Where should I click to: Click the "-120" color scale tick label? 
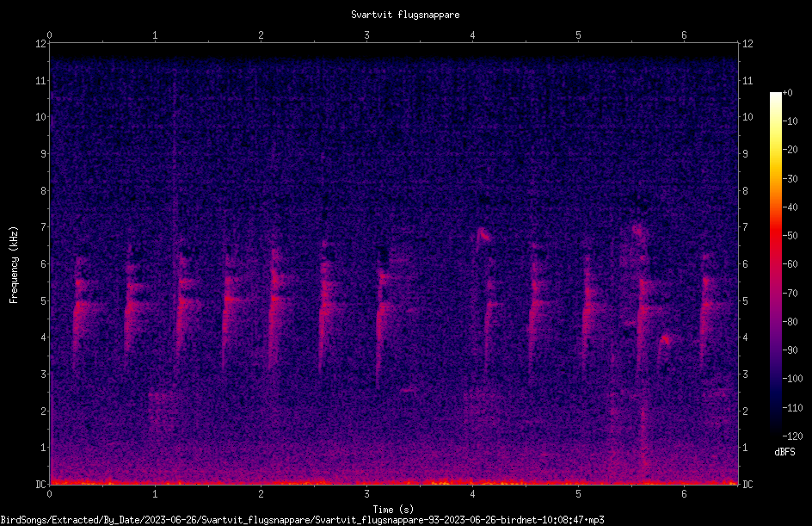[x=792, y=436]
